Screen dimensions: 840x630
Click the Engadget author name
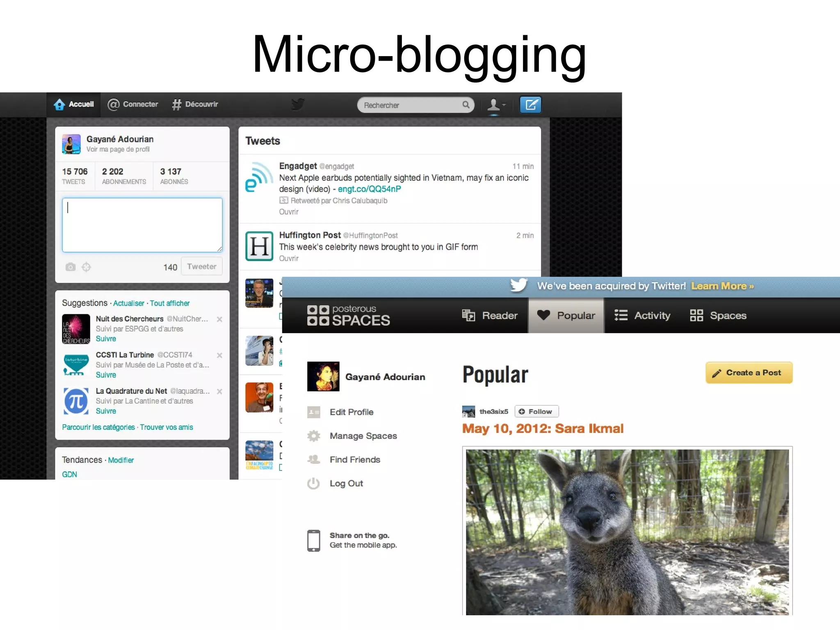click(298, 166)
